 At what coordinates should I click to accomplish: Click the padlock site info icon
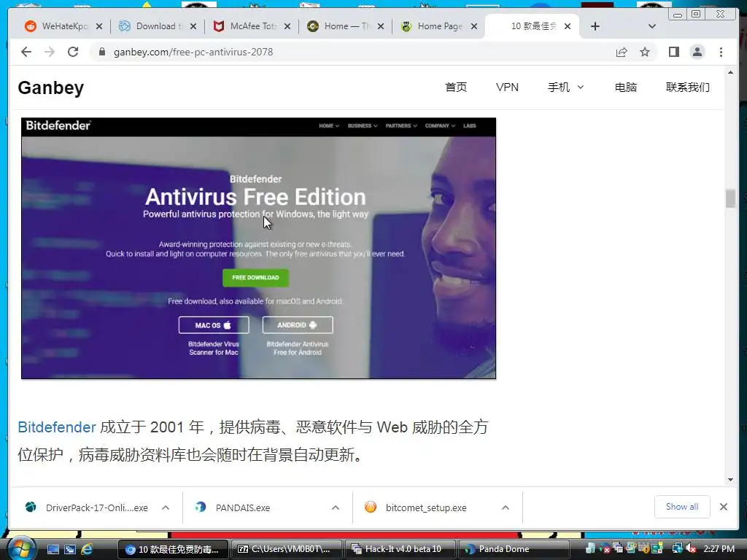pyautogui.click(x=102, y=52)
